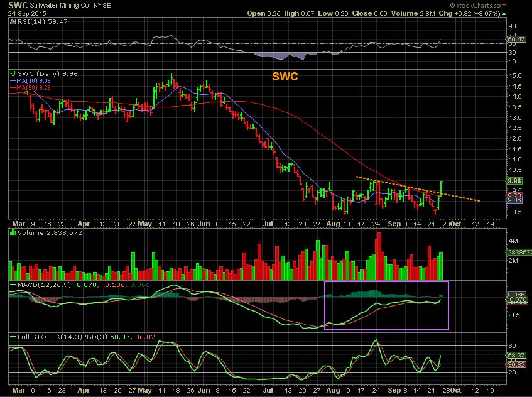Click Sep on the bottom date axis
This screenshot has width=532, height=397.
[x=394, y=390]
